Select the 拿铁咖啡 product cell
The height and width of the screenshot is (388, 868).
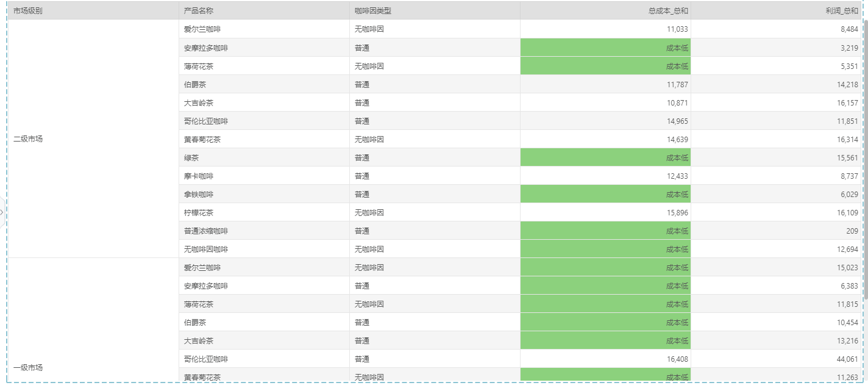[199, 195]
